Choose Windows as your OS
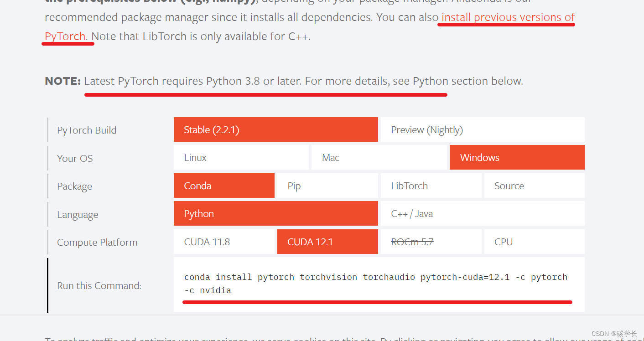 517,157
